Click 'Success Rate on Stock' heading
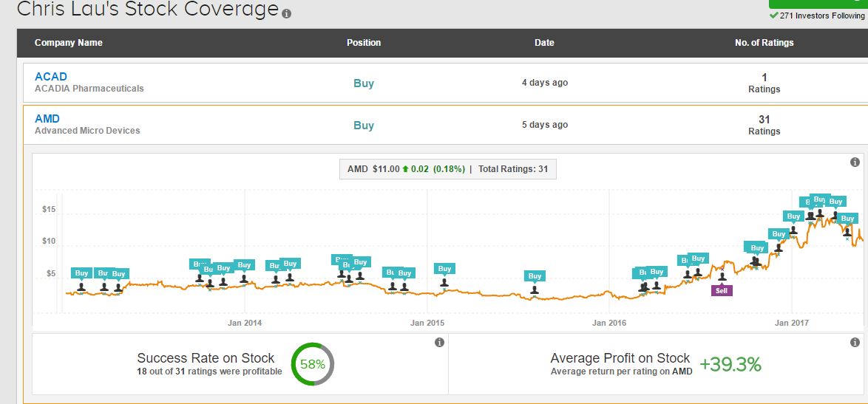 [x=206, y=358]
